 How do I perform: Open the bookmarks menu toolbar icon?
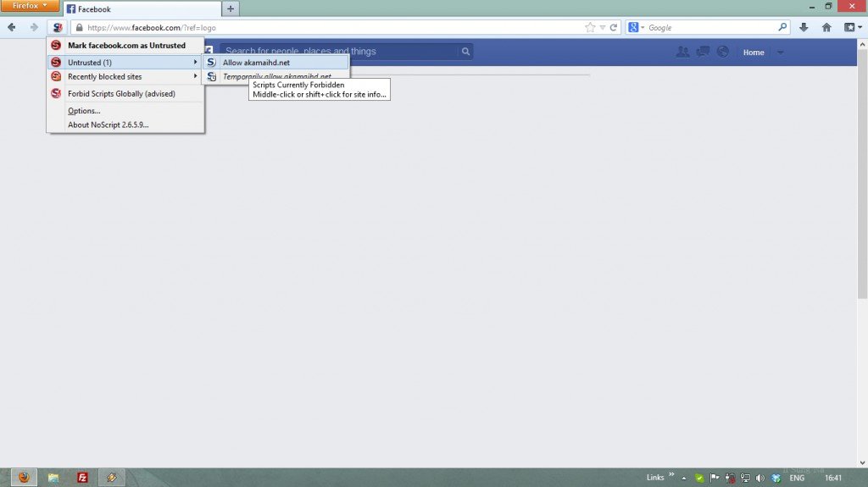point(849,27)
